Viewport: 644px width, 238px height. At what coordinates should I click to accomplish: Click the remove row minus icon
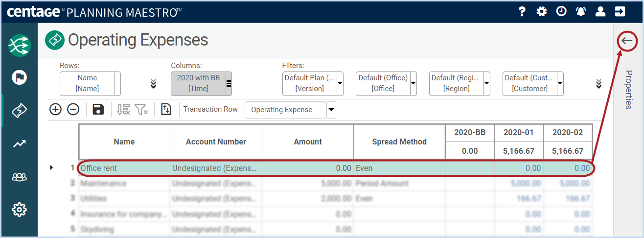(x=73, y=109)
